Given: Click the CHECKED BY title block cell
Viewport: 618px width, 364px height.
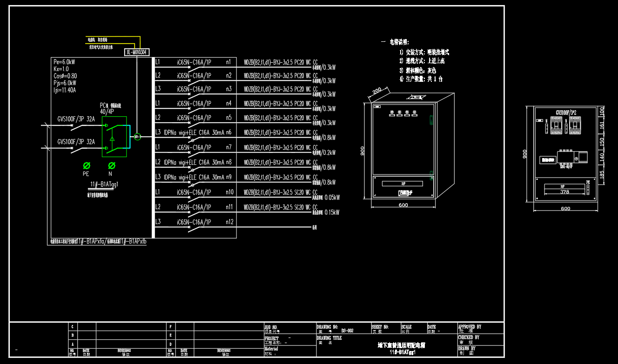Looking at the screenshot, I should click(481, 340).
